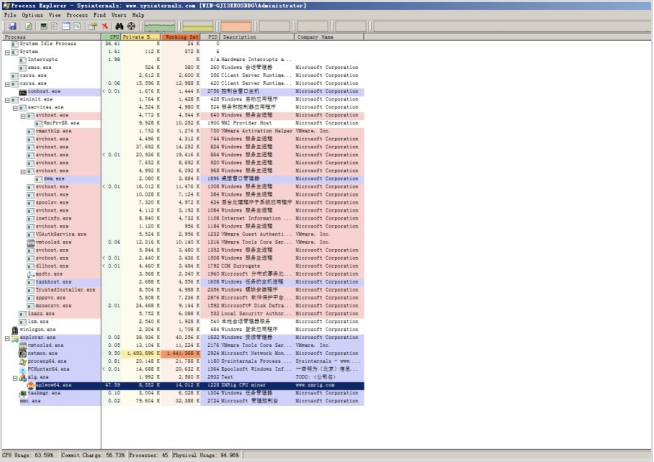Image resolution: width=654 pixels, height=462 pixels.
Task: Sort by the Company Name column header
Action: (x=329, y=37)
